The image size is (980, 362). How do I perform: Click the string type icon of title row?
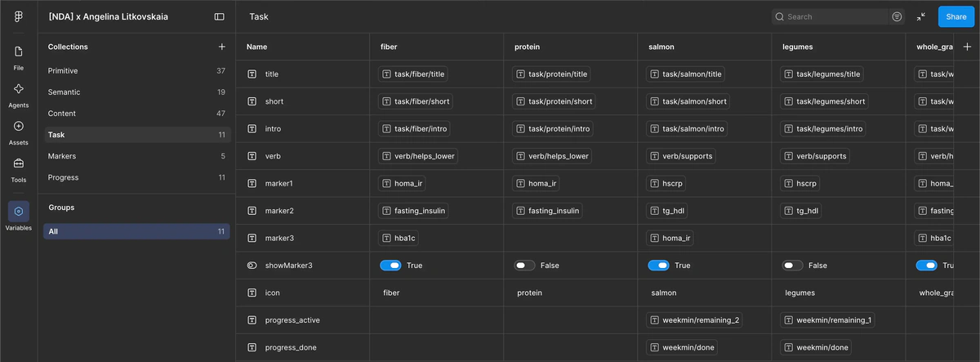252,74
